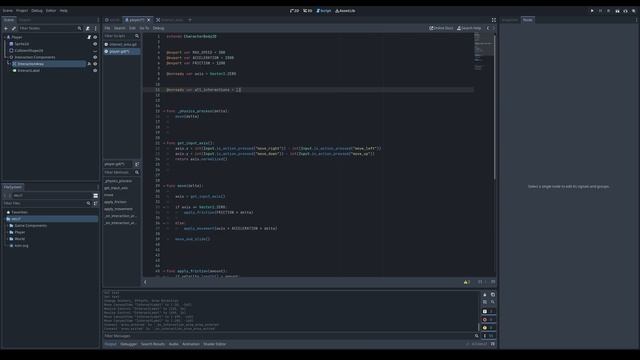Open Search Help
Viewport: 640px width, 360px height.
(x=469, y=28)
